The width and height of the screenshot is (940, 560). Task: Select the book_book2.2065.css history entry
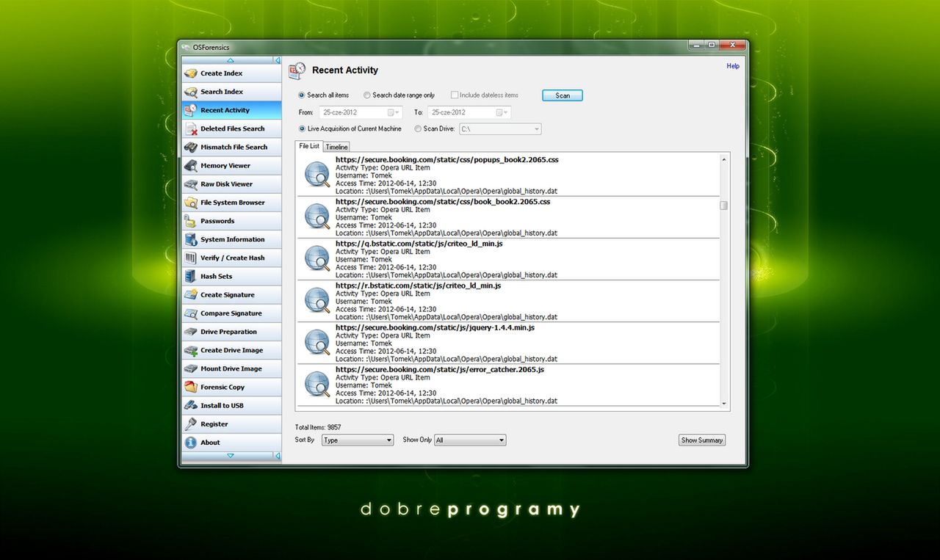pyautogui.click(x=508, y=217)
